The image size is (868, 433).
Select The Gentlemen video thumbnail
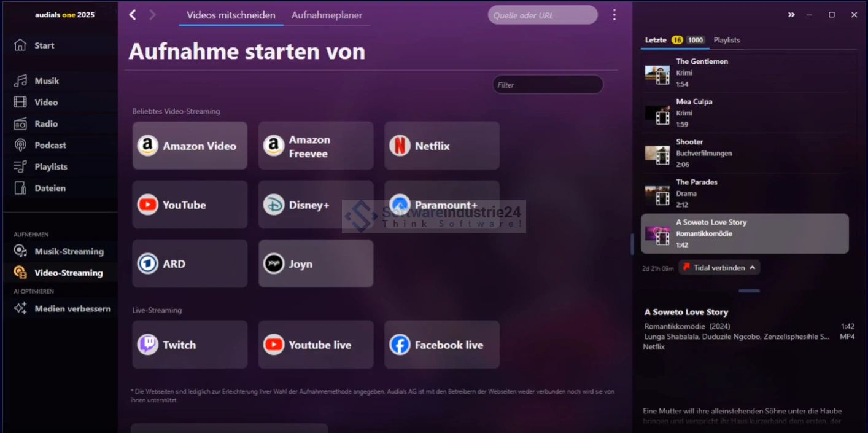pos(657,73)
